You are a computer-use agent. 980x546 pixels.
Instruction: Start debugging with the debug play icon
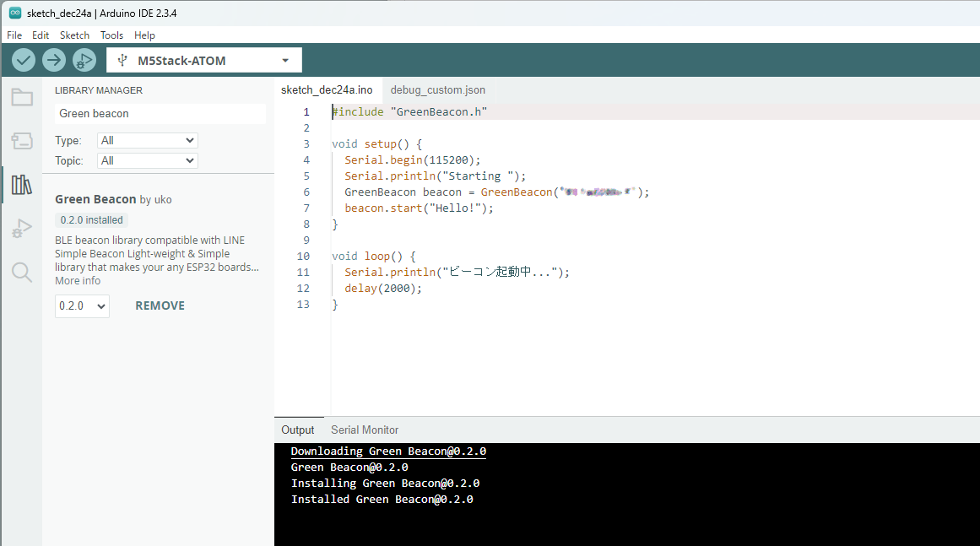pyautogui.click(x=84, y=60)
